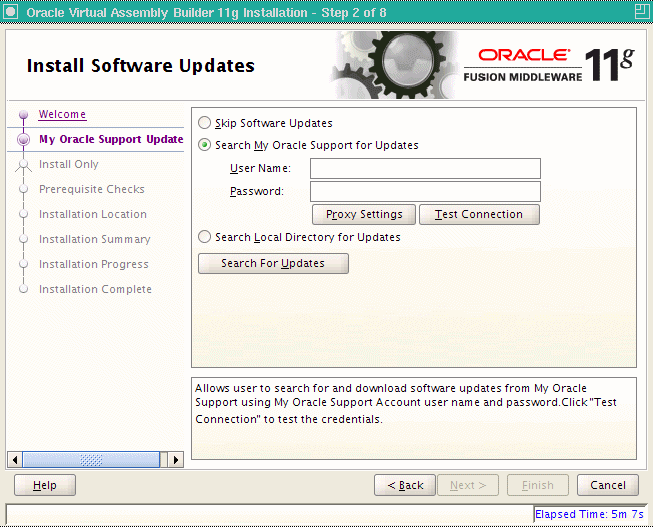The width and height of the screenshot is (653, 527).
Task: Select My Oracle Support Update step
Action: coord(111,139)
